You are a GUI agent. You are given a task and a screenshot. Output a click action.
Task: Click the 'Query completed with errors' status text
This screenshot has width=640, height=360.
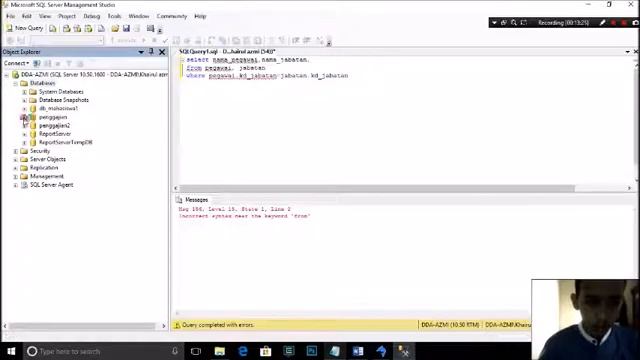[218, 325]
